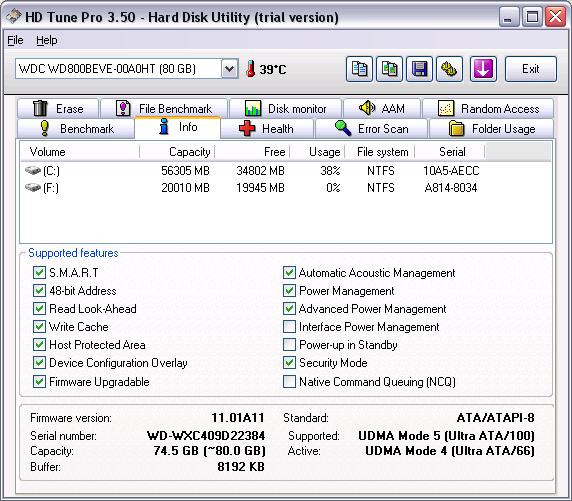Click the Folder Usage folder icon
This screenshot has height=501, width=572.
tap(456, 128)
